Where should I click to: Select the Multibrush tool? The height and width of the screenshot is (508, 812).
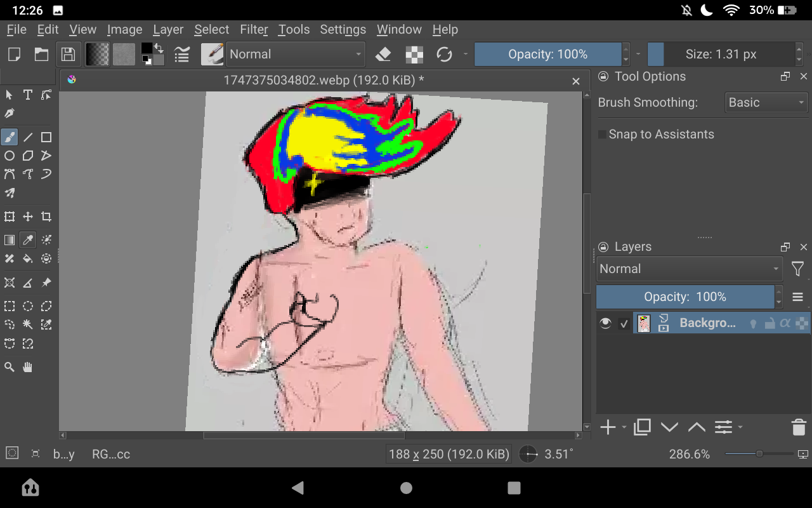[x=10, y=192]
